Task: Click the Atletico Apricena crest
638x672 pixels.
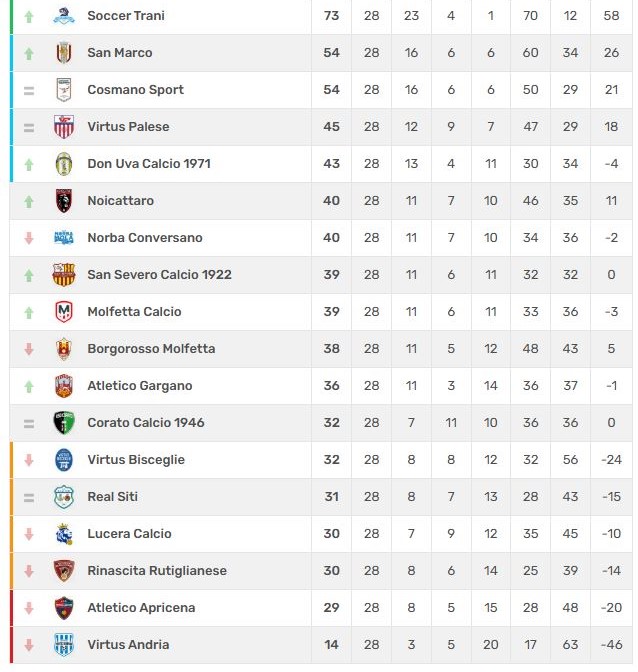Action: tap(64, 608)
